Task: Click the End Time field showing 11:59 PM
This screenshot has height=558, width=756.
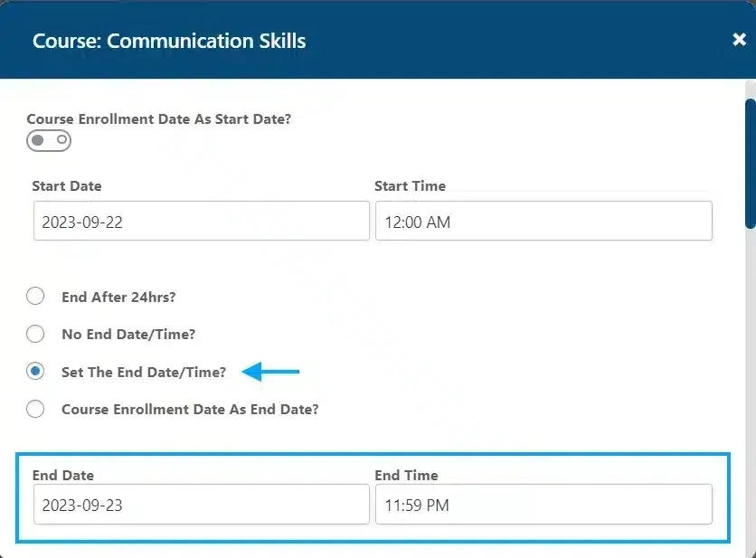Action: 543,504
